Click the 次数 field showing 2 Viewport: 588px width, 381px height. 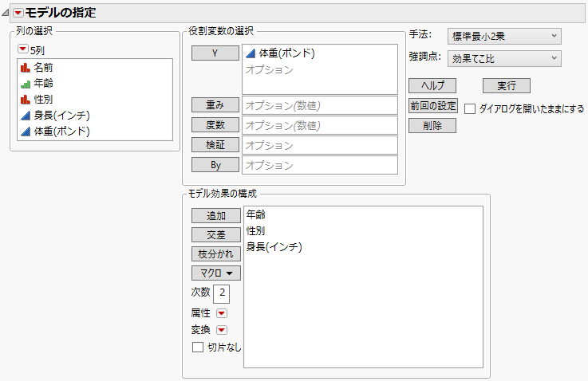[x=221, y=293]
